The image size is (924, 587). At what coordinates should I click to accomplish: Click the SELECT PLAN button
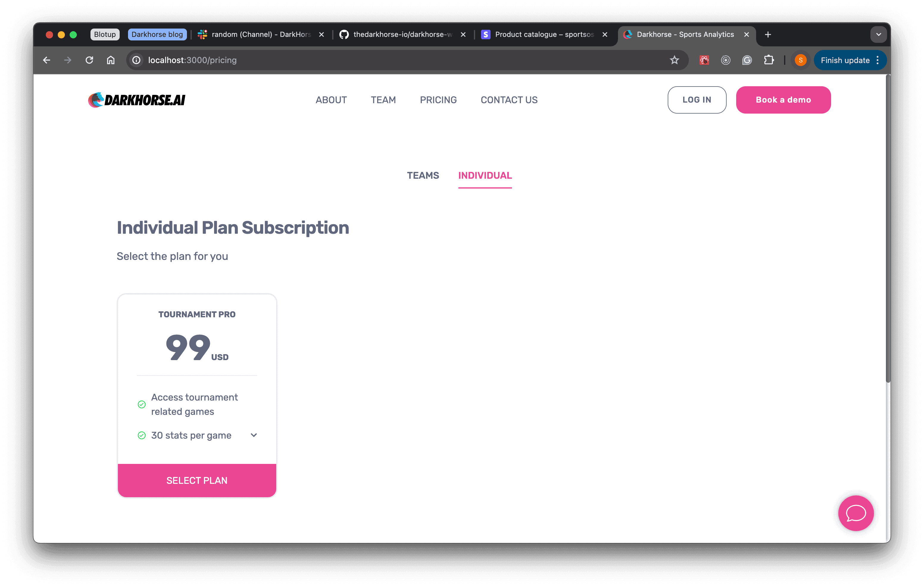[x=197, y=481]
